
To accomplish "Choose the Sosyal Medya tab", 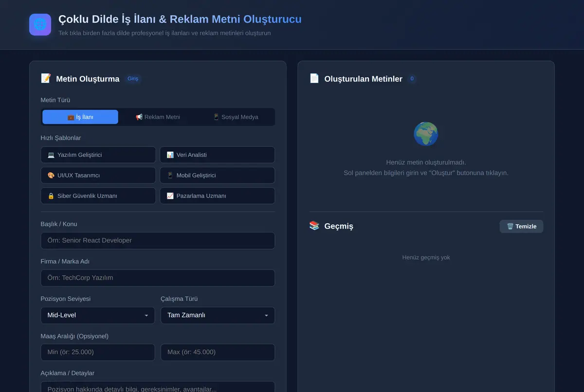I will pos(236,117).
